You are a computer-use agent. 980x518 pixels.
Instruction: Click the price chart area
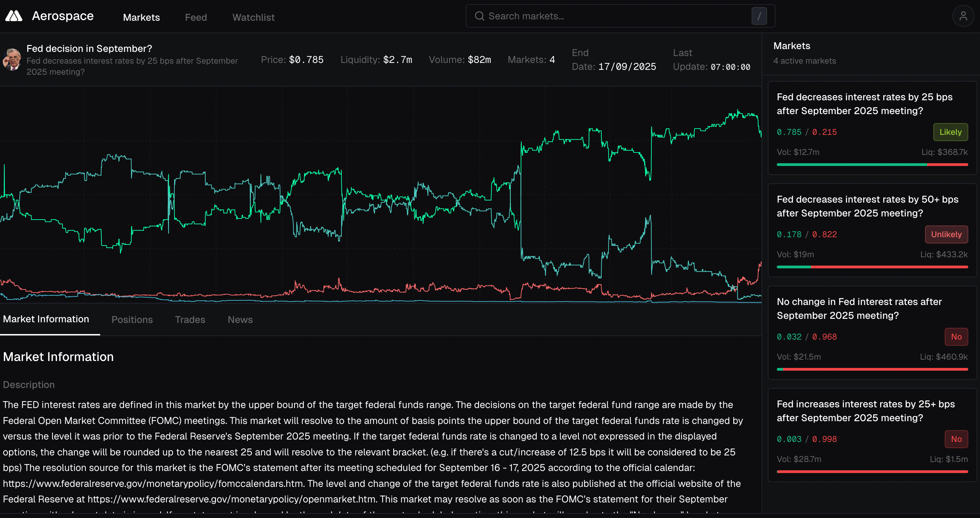click(x=380, y=194)
